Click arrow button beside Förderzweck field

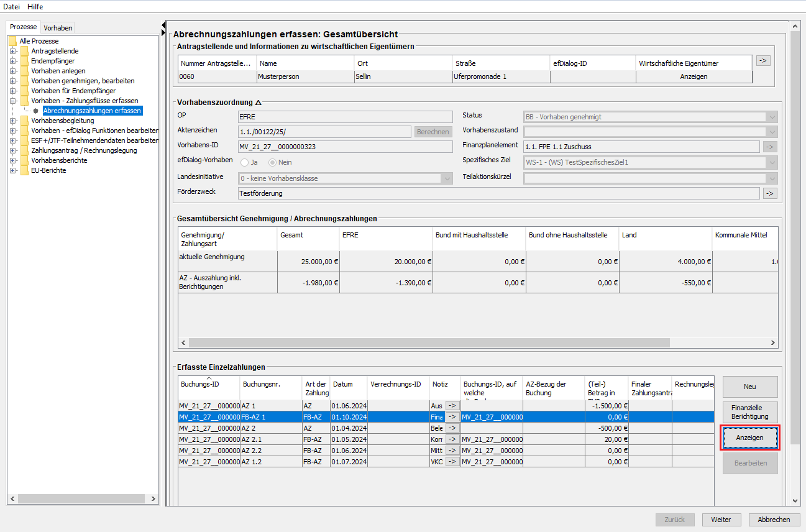point(770,193)
